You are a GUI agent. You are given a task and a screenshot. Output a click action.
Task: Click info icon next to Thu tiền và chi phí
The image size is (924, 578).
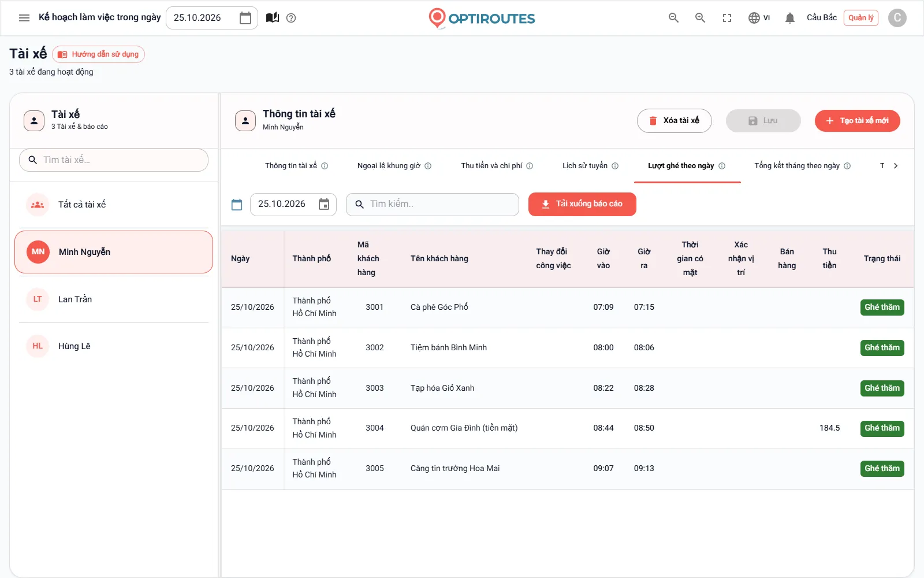point(530,166)
